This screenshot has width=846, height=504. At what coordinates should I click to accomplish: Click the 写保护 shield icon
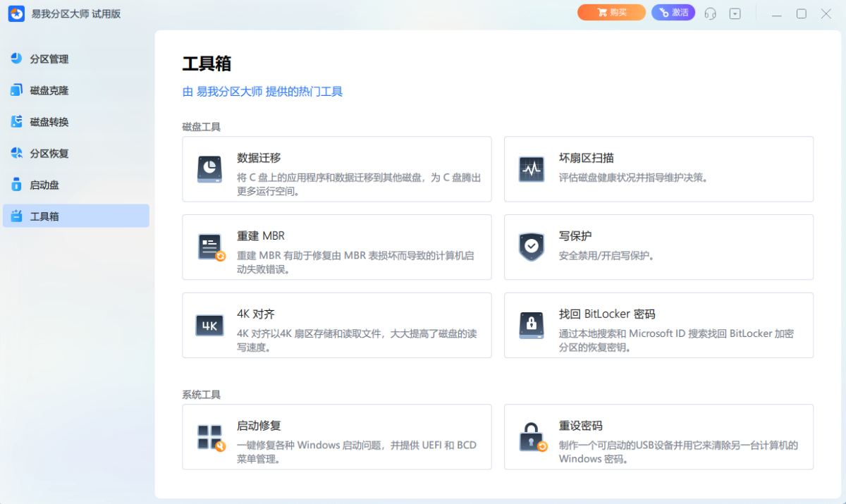532,247
